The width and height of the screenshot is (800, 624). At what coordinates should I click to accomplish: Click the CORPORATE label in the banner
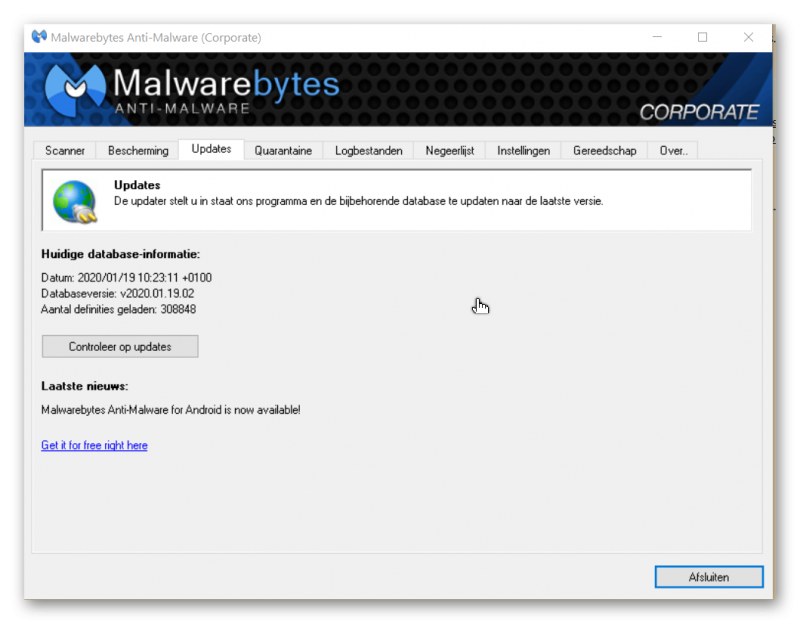point(698,112)
